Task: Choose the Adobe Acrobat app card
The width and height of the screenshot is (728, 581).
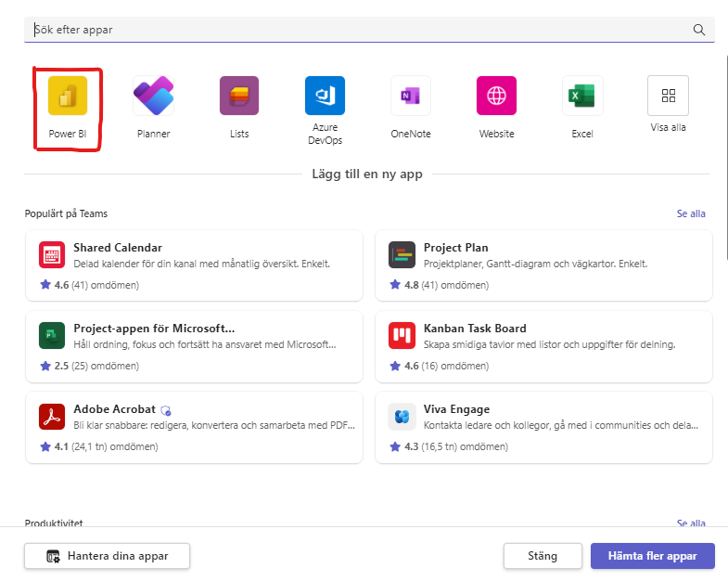Action: click(193, 427)
